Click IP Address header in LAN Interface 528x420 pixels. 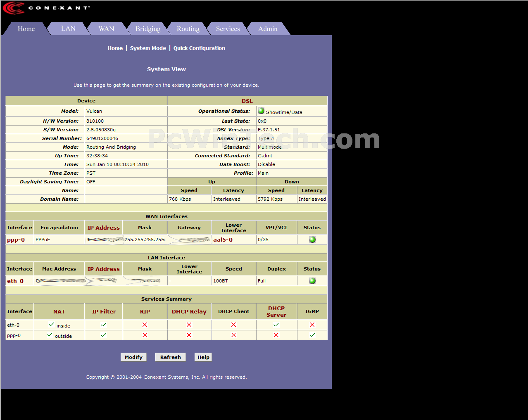click(x=104, y=269)
